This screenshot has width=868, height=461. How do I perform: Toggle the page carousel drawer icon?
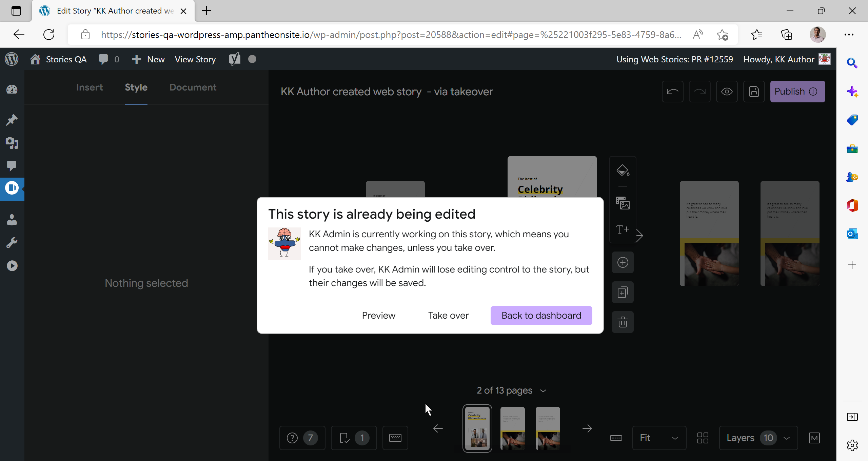coord(616,438)
